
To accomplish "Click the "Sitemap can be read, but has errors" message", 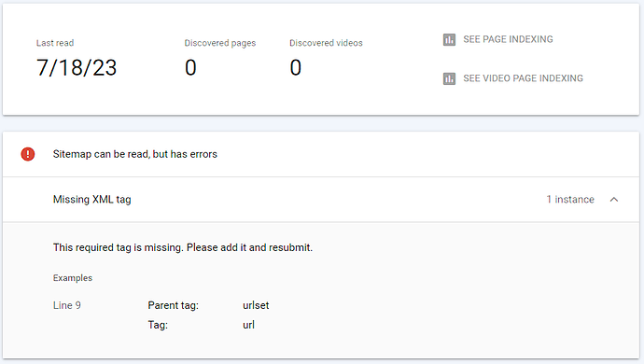I will pos(135,154).
